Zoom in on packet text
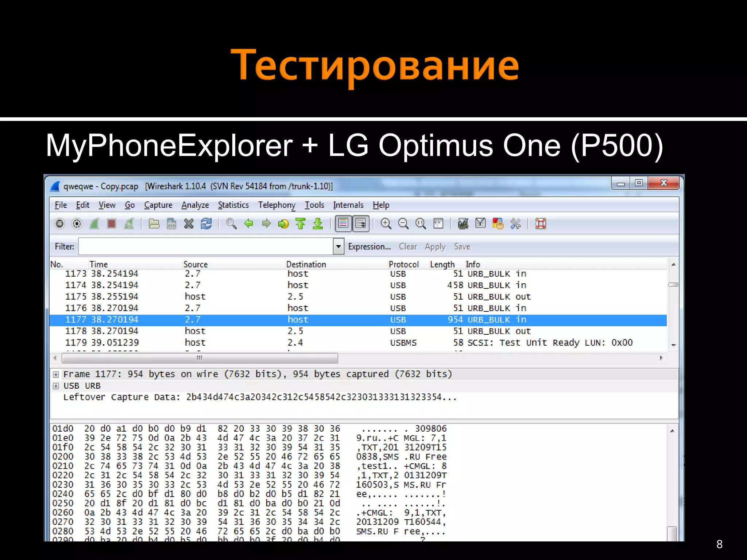Viewport: 747px width, 560px height. (386, 223)
